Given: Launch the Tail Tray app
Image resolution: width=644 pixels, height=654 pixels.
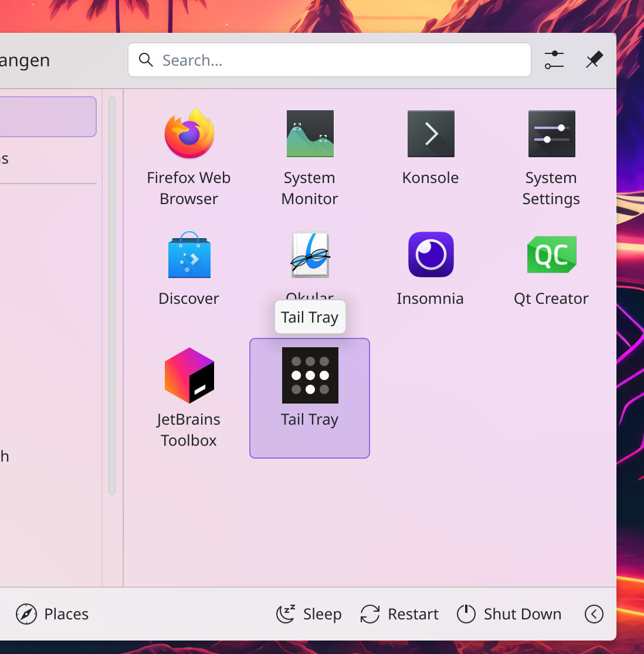Looking at the screenshot, I should (x=310, y=398).
